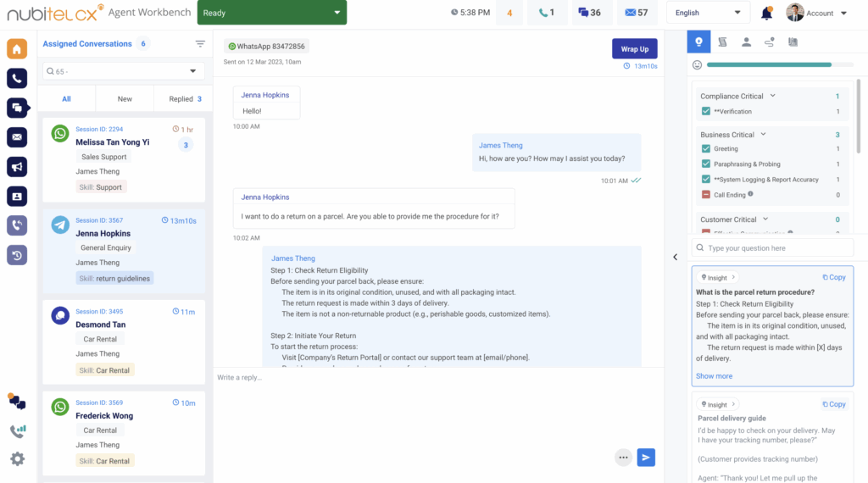Select the script panel icon
The height and width of the screenshot is (483, 868).
(x=722, y=42)
